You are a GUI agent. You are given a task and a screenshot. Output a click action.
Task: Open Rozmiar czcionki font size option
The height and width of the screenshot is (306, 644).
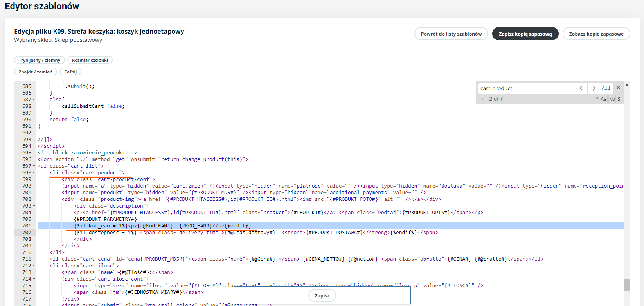(x=90, y=60)
